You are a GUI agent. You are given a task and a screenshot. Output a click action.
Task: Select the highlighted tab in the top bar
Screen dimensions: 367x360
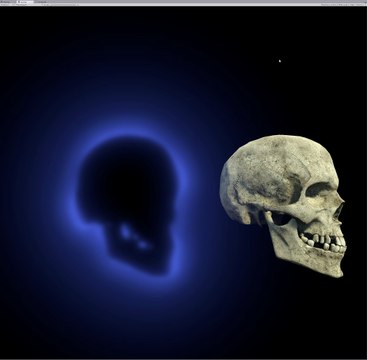25,2
